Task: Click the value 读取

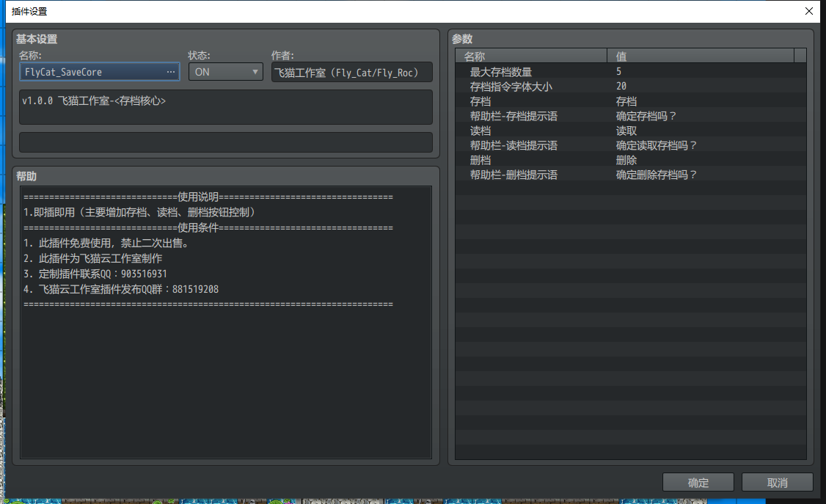Action: pyautogui.click(x=626, y=131)
